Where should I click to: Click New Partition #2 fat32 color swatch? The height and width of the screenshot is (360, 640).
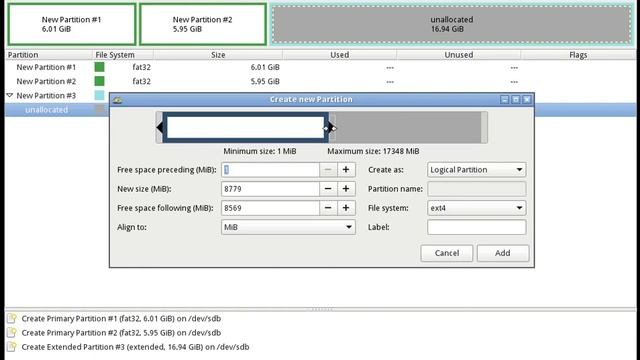(x=99, y=81)
